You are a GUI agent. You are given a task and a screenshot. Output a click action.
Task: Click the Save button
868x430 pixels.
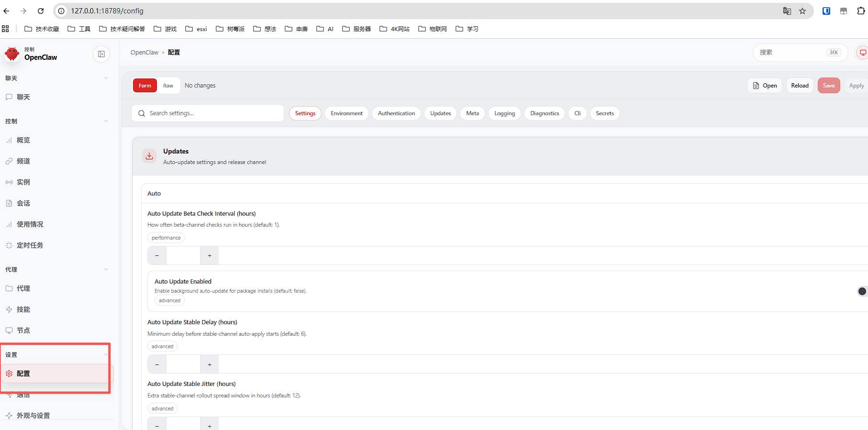point(829,86)
